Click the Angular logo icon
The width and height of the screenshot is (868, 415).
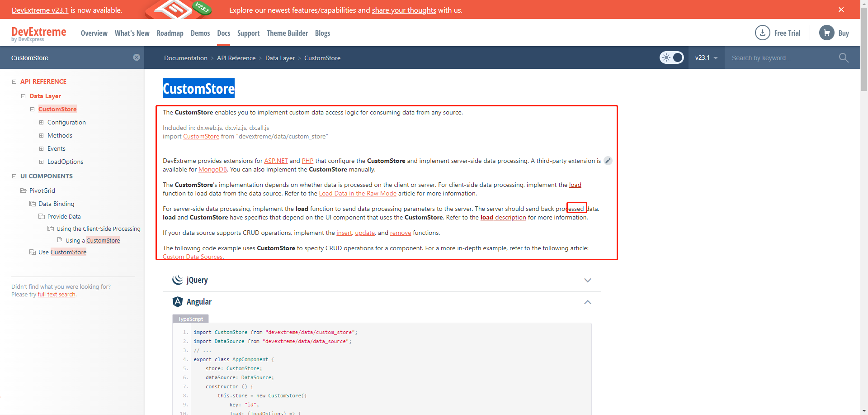[178, 302]
